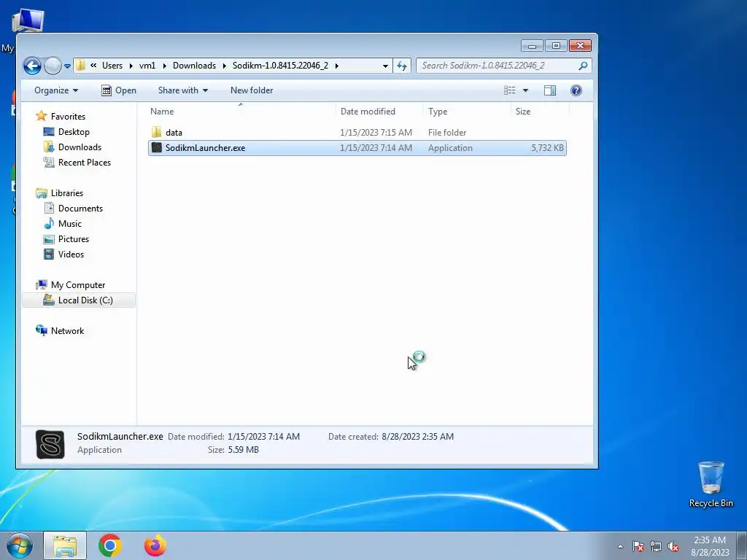Open arrow after Sodikm-1.0.8415.22046_2 breadcrumb

click(x=336, y=66)
